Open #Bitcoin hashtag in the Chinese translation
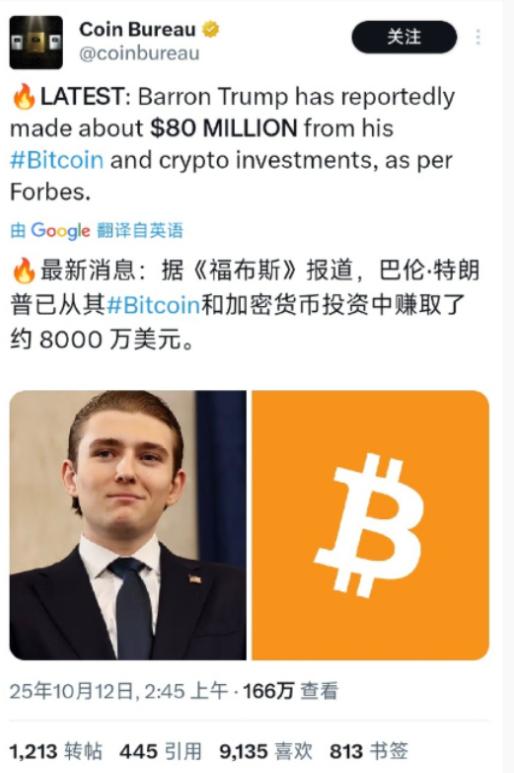514x773 pixels. (153, 305)
